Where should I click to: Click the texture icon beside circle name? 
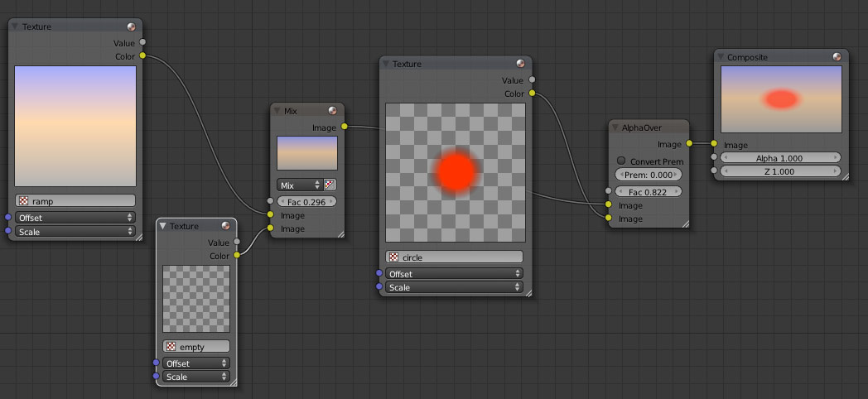(x=393, y=257)
